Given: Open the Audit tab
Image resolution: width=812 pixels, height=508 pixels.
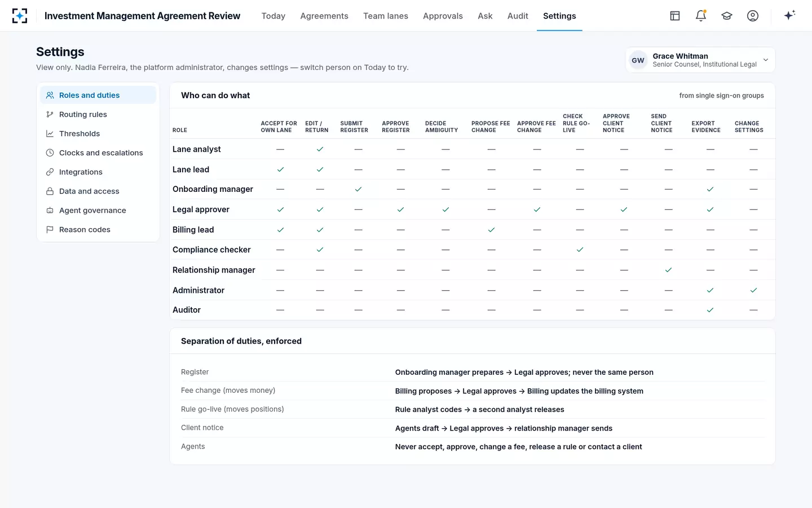Looking at the screenshot, I should tap(518, 16).
